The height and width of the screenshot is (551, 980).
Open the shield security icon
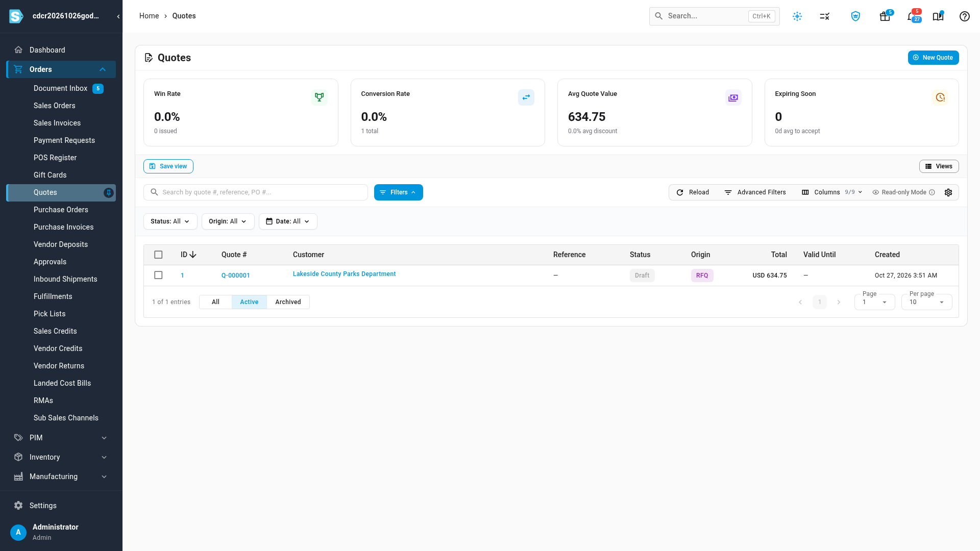tap(855, 16)
